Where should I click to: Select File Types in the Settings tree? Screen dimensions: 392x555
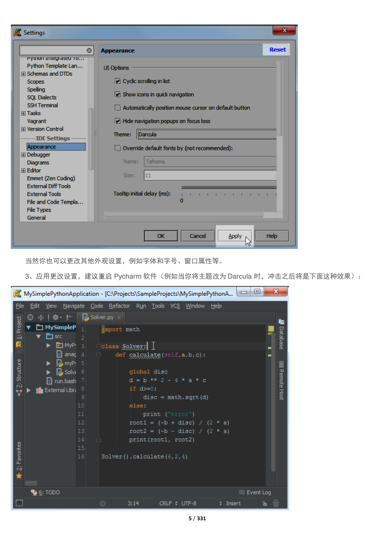39,210
